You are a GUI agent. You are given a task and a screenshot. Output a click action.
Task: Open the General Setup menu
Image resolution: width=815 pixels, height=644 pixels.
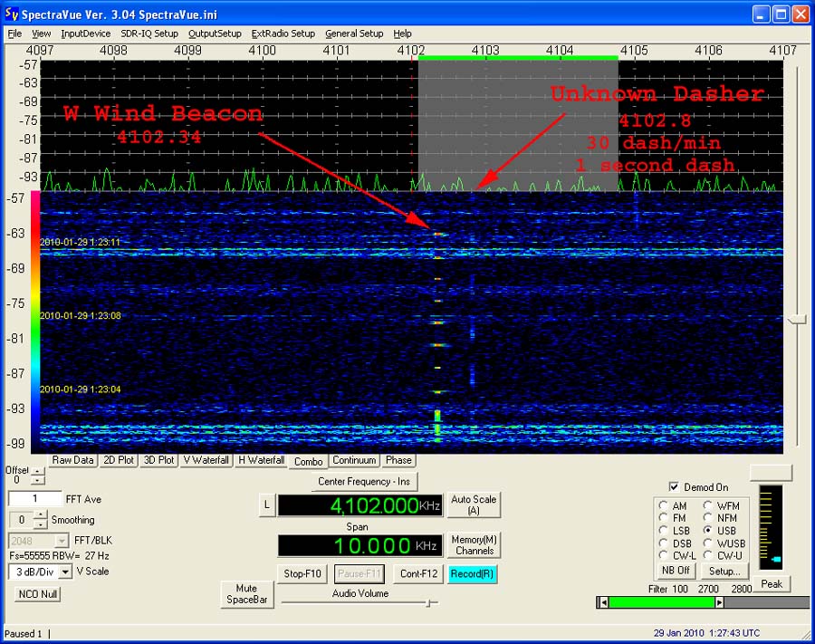click(354, 34)
